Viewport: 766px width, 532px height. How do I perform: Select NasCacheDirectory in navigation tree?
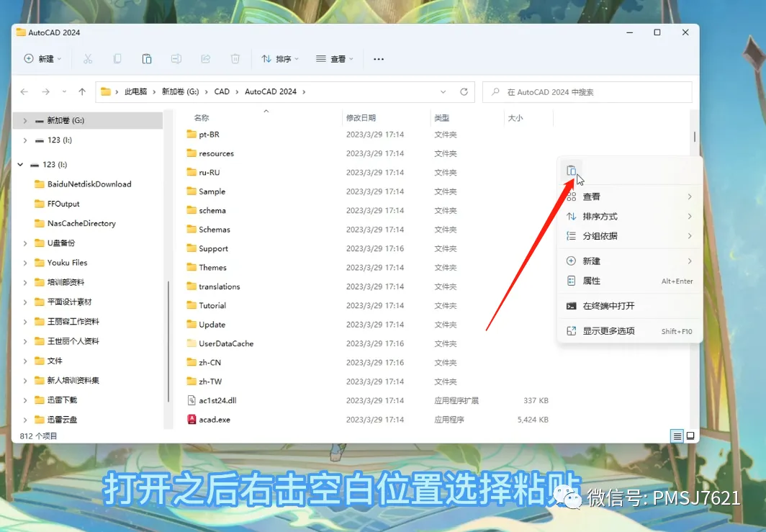point(81,223)
